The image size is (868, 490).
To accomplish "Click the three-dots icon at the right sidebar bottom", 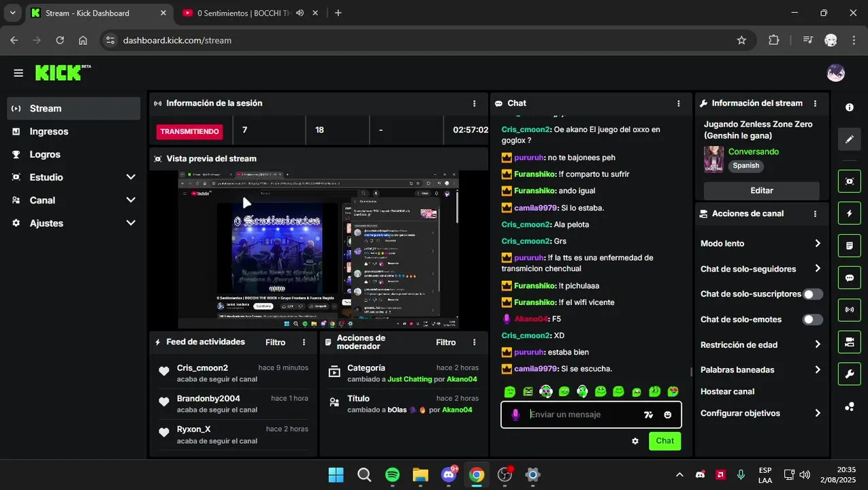I will pos(850,406).
